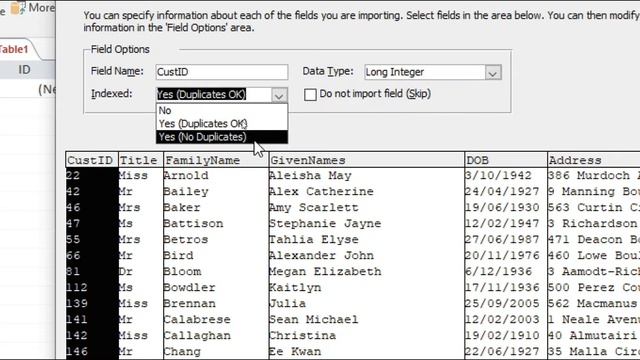Screen dimensions: 640x360
Task: Click date of birth 6/12/1936
Action: click(x=498, y=271)
